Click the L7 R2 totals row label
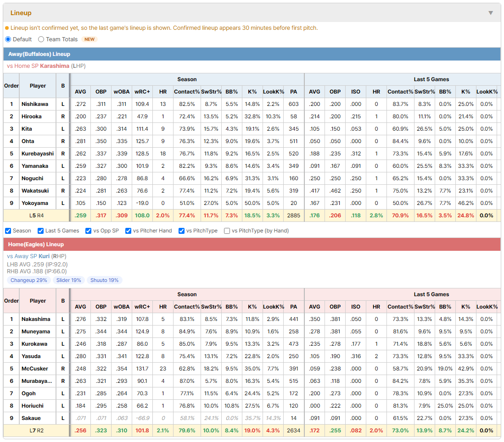 tap(36, 431)
